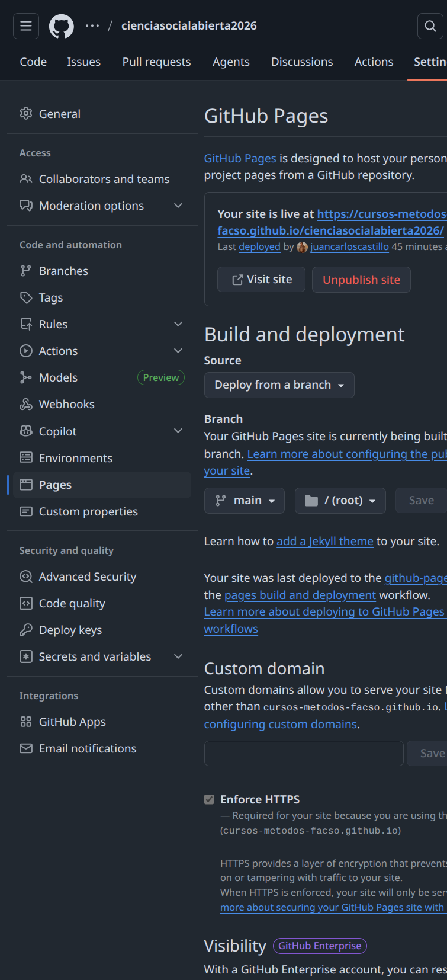Open the Deploy from a branch dropdown
Screen dimensions: 447x980
279,385
